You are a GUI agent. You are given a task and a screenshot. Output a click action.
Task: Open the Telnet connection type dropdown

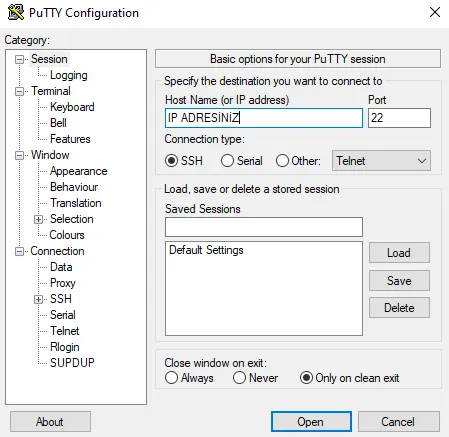(381, 161)
